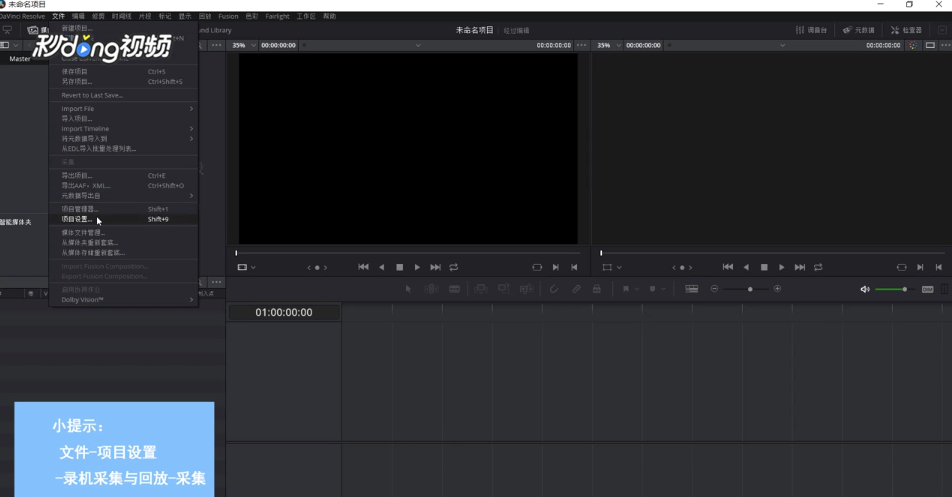Click the Flag clip icon
Image resolution: width=952 pixels, height=497 pixels.
click(x=625, y=289)
